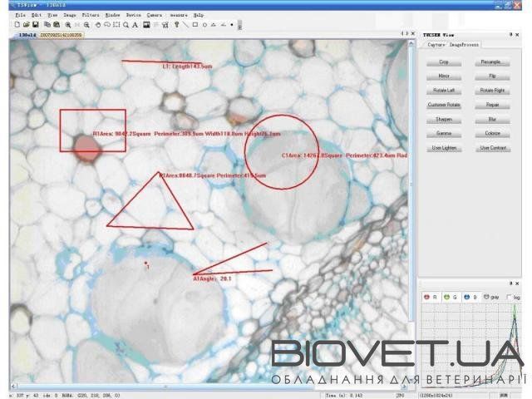Select the Rectangle measurement tool

(195, 24)
